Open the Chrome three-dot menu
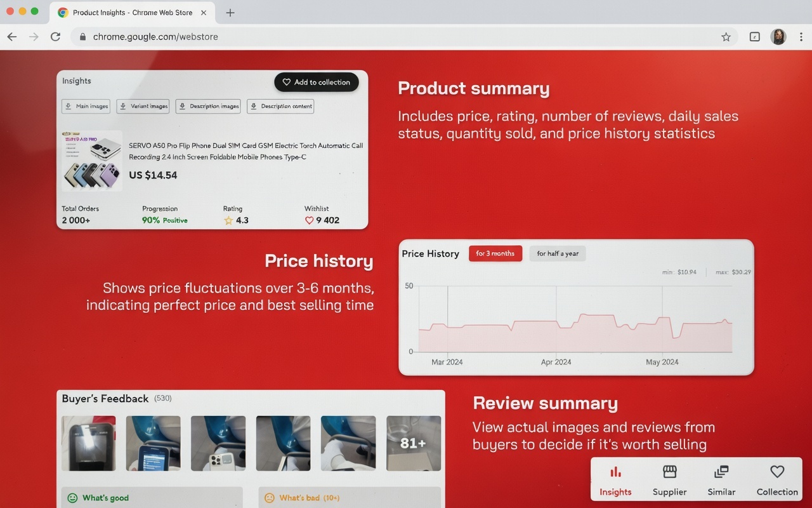 pyautogui.click(x=801, y=36)
